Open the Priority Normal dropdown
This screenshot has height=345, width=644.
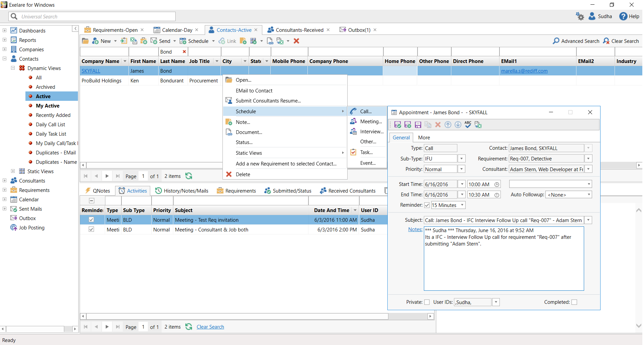(462, 169)
